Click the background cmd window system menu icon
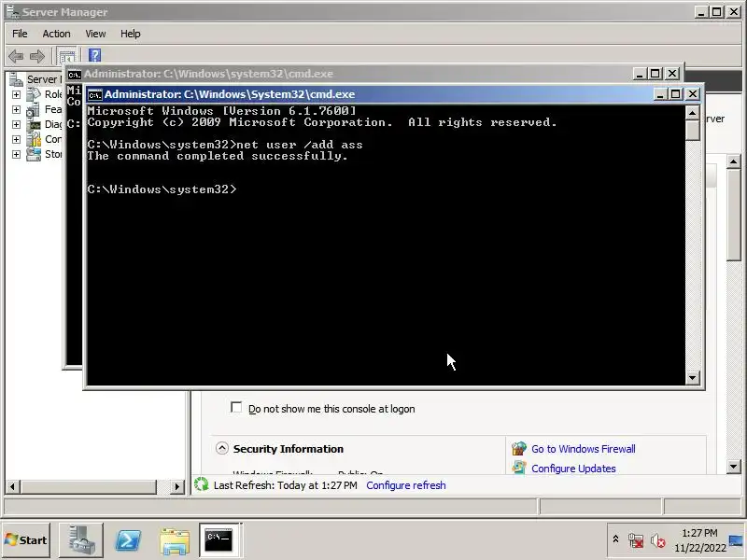The width and height of the screenshot is (747, 560). [74, 75]
